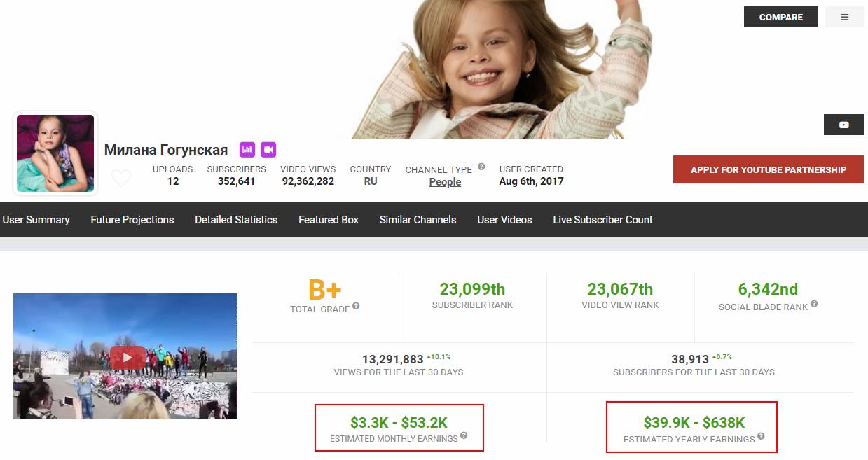Click the 6,342nd Social Blade rank
868x460 pixels.
(x=769, y=289)
